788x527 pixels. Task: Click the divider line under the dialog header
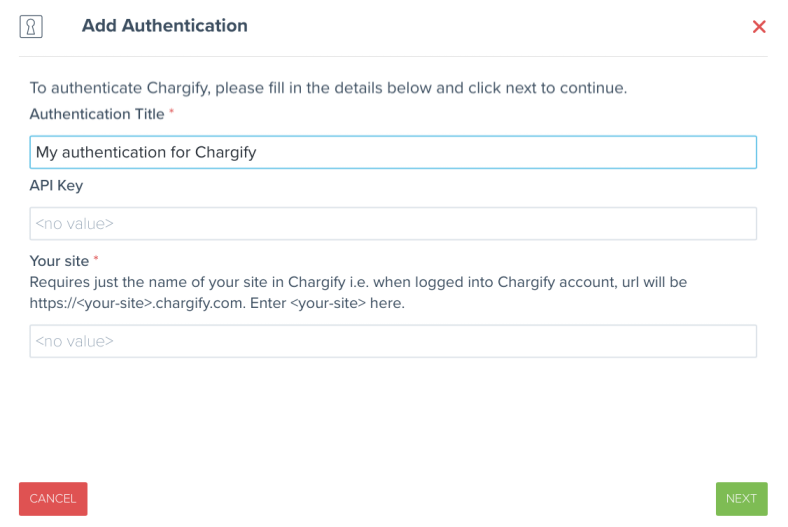tap(393, 56)
